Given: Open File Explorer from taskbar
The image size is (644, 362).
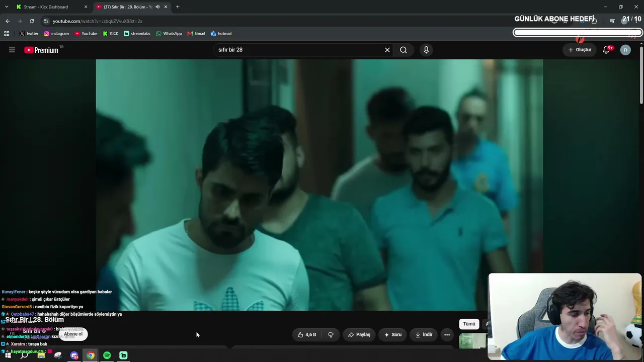Looking at the screenshot, I should click(x=41, y=355).
